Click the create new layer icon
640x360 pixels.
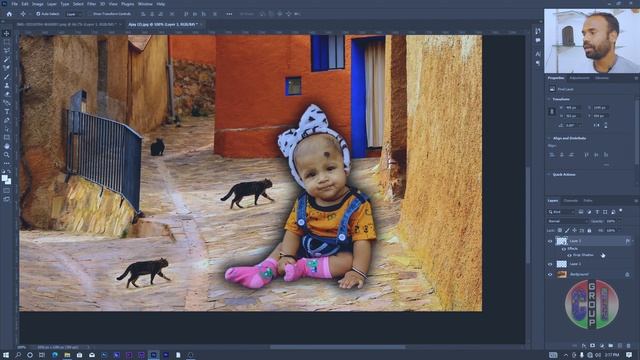point(620,346)
